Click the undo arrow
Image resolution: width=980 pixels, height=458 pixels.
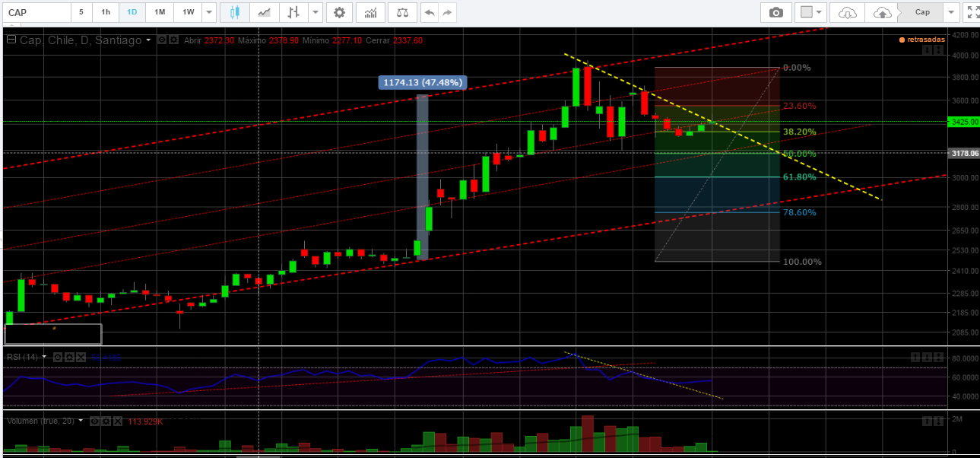coord(430,12)
